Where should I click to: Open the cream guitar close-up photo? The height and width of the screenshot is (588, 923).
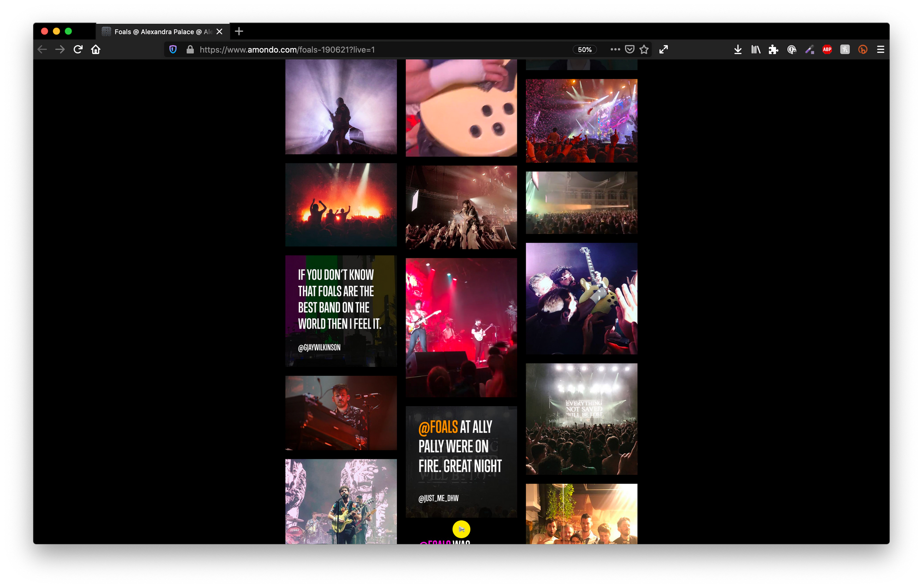461,108
